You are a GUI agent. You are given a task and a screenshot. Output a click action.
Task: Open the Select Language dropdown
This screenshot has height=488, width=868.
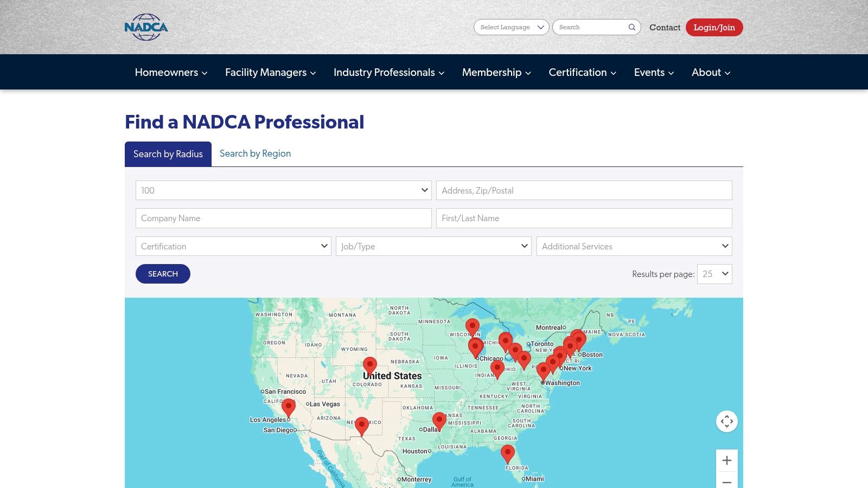[x=510, y=27]
